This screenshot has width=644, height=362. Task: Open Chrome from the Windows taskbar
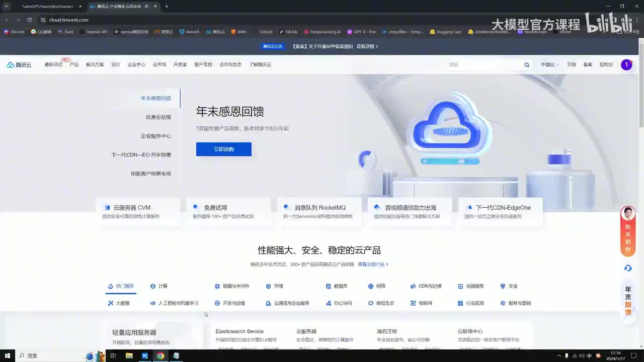(x=160, y=355)
